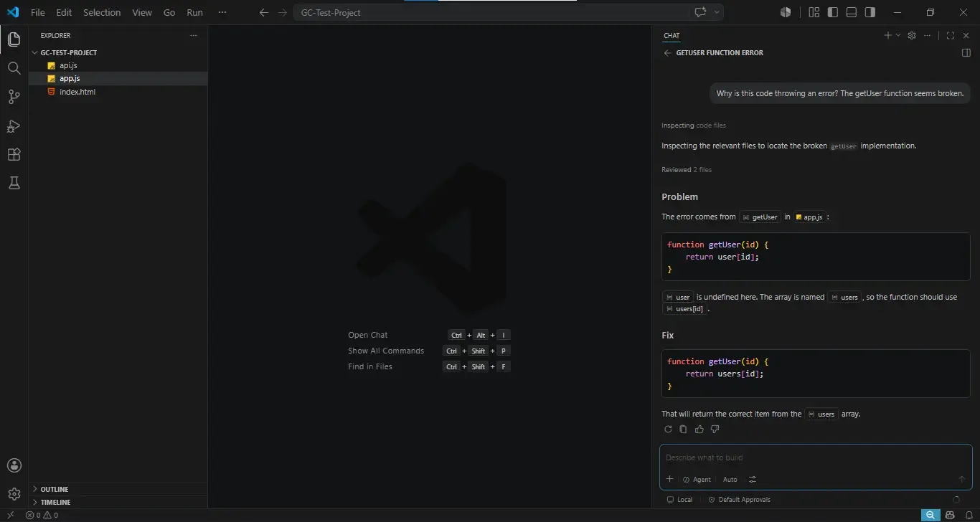Viewport: 980px width, 522px height.
Task: Open chat tools configuration sliders icon
Action: coord(753,479)
